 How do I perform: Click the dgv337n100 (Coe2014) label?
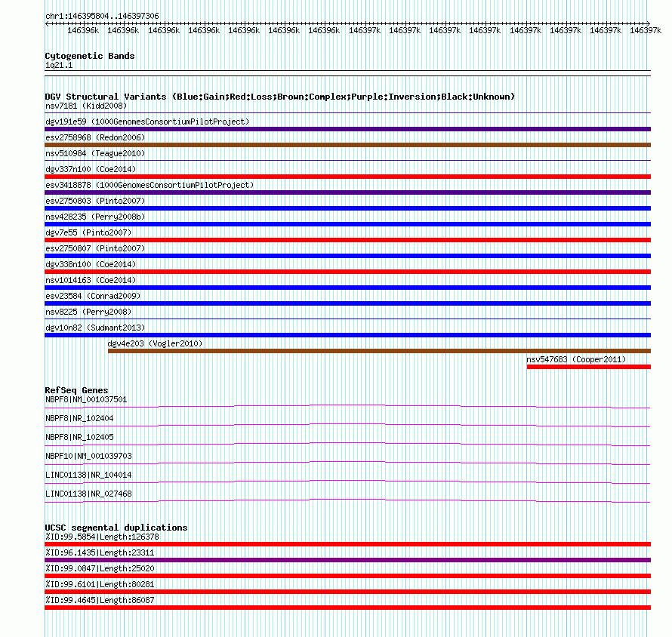pyautogui.click(x=91, y=169)
